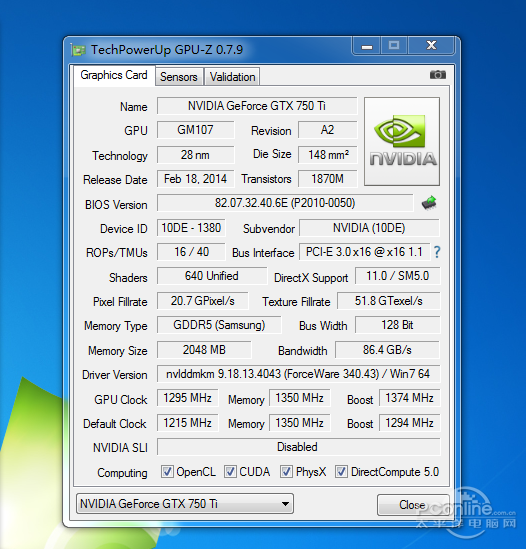Click the Default Clock row Memory 1350 MHz

(299, 423)
